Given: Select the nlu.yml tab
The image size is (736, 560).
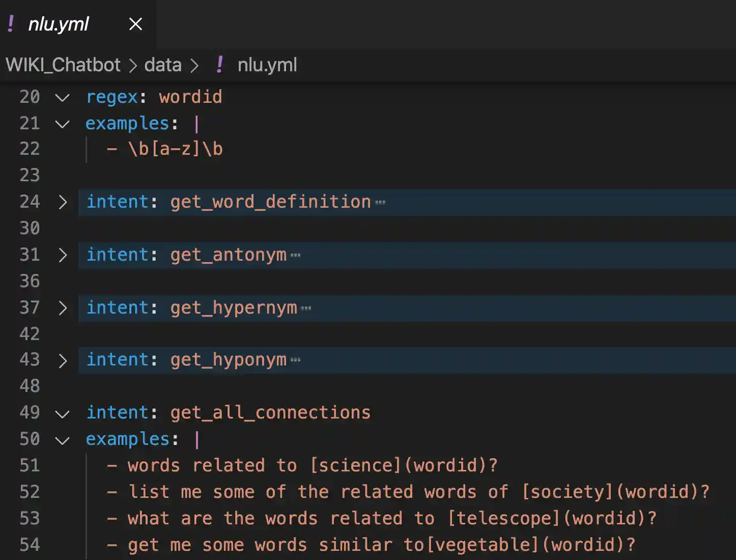Looking at the screenshot, I should coord(58,24).
